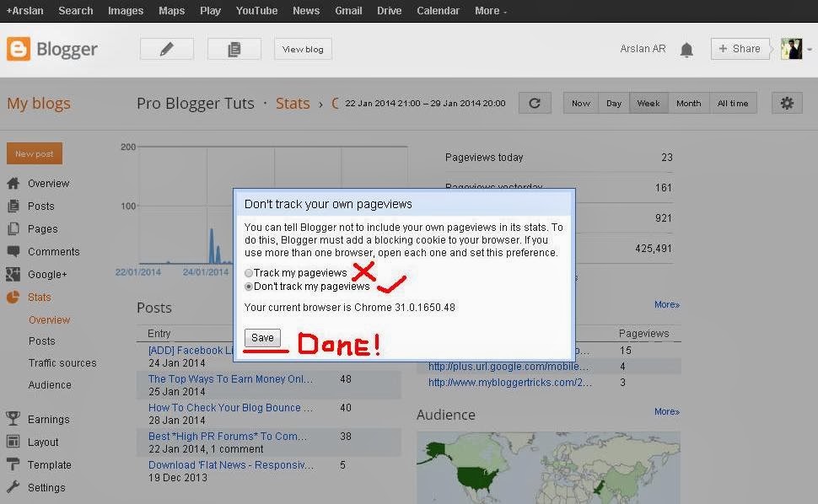The image size is (818, 504).
Task: Click the Stats pie chart icon
Action: pos(13,297)
